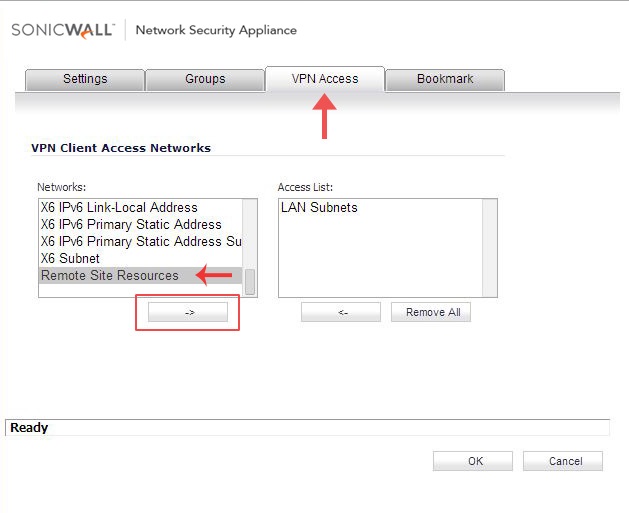The image size is (629, 513).
Task: Click right-arrow button to add network
Action: (x=188, y=312)
